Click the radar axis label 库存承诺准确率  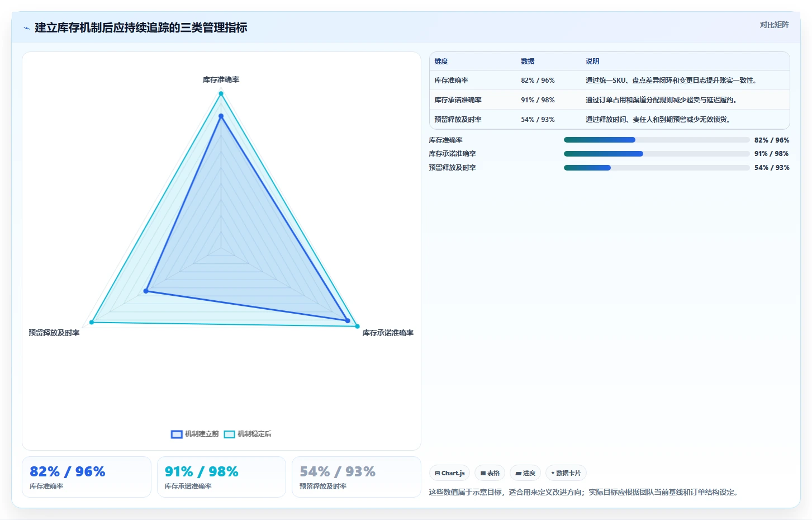388,333
